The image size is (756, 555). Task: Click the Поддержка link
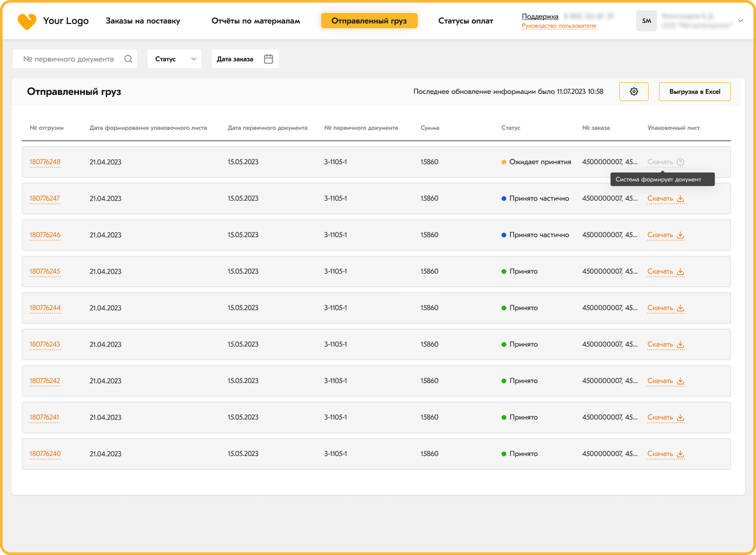[540, 17]
